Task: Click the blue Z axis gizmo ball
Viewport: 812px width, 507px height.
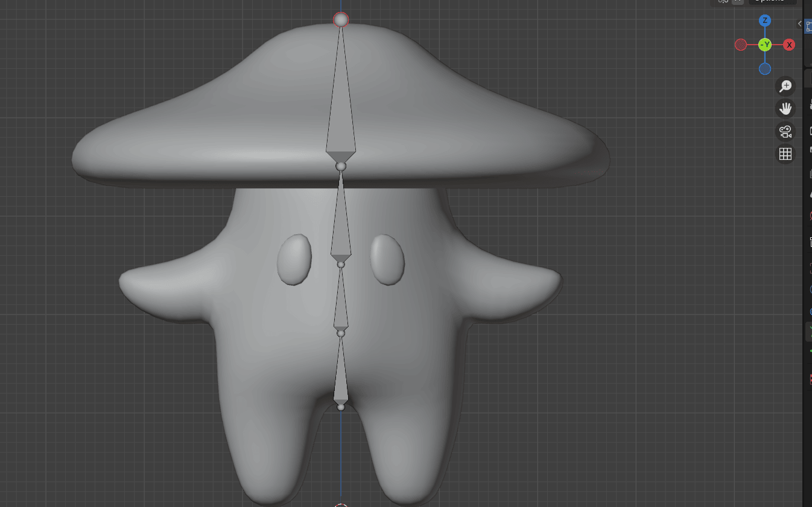Action: point(765,21)
